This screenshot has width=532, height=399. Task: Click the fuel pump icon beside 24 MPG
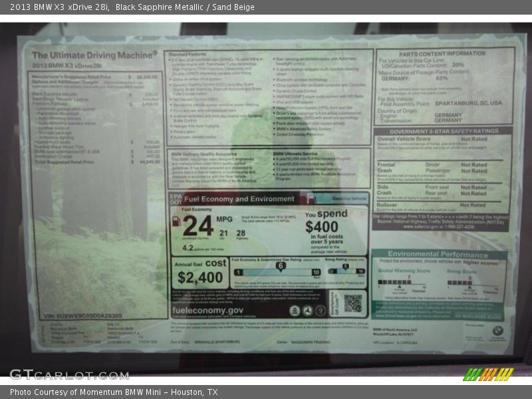pyautogui.click(x=176, y=221)
